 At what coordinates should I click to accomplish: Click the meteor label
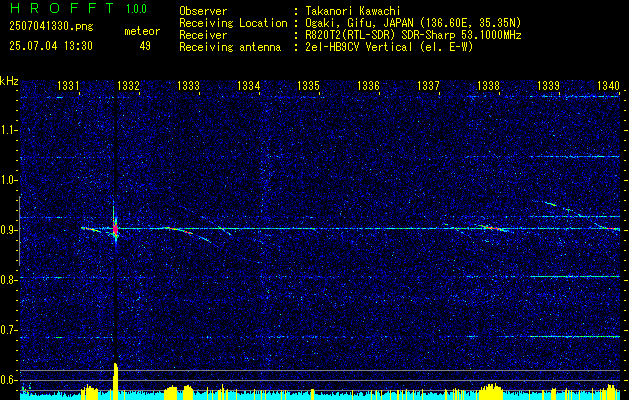[x=142, y=31]
